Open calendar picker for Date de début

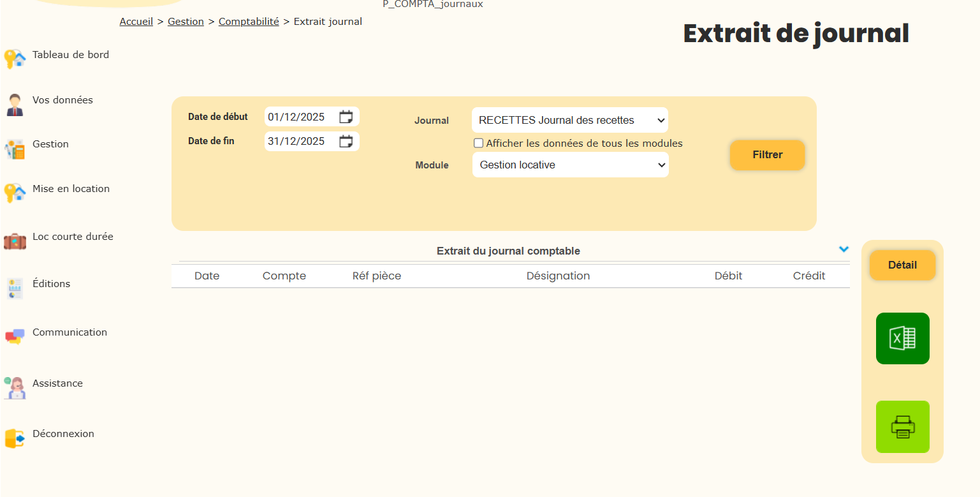[x=346, y=117]
